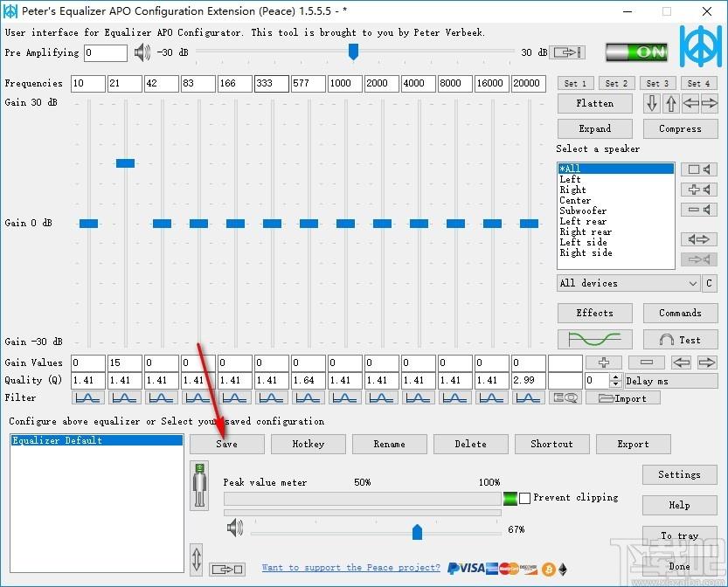Image resolution: width=728 pixels, height=587 pixels.
Task: Click the vertical double-arrow resize icon
Action: pyautogui.click(x=197, y=559)
